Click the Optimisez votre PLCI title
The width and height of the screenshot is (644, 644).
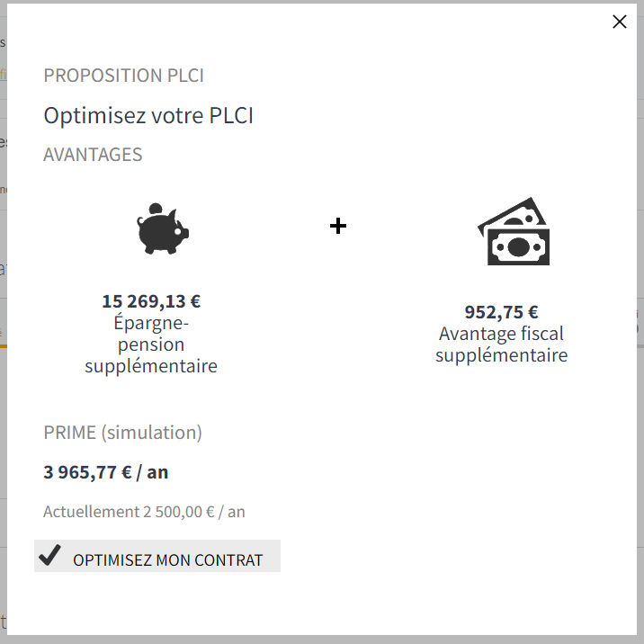148,116
